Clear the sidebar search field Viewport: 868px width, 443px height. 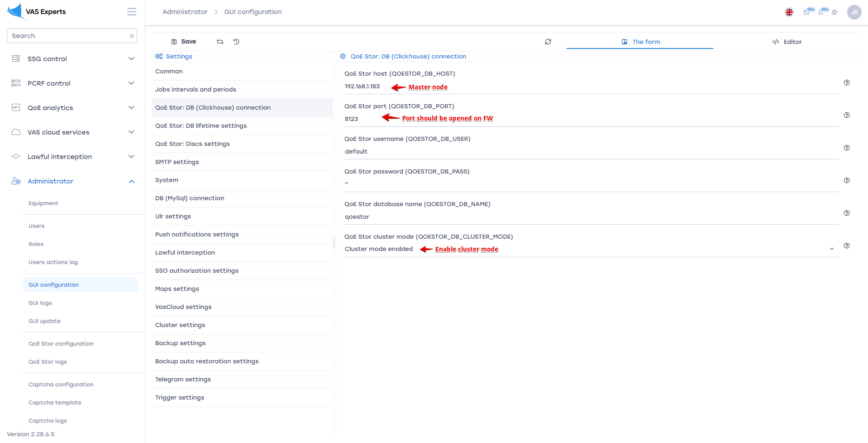point(132,36)
